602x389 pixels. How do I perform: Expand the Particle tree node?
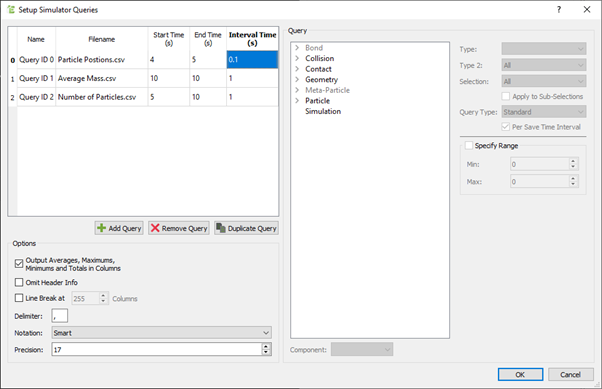pyautogui.click(x=297, y=101)
